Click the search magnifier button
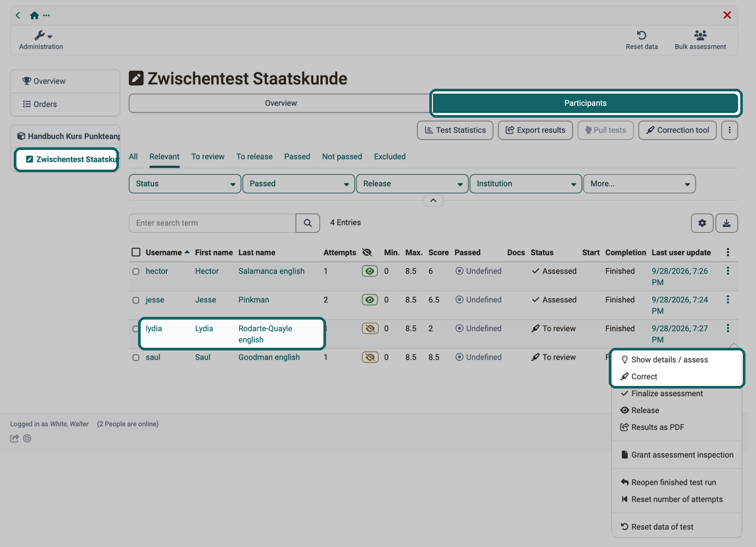 pyautogui.click(x=308, y=223)
